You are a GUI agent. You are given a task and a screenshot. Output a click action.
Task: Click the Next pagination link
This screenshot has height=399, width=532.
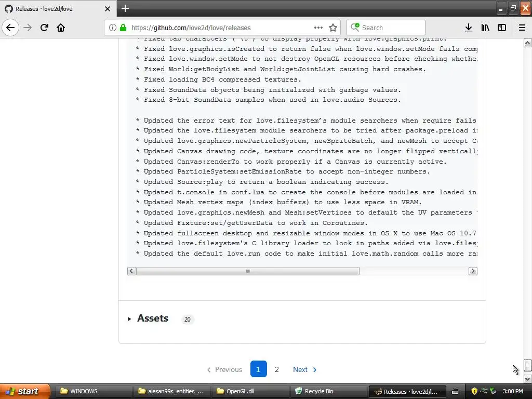coord(304,369)
